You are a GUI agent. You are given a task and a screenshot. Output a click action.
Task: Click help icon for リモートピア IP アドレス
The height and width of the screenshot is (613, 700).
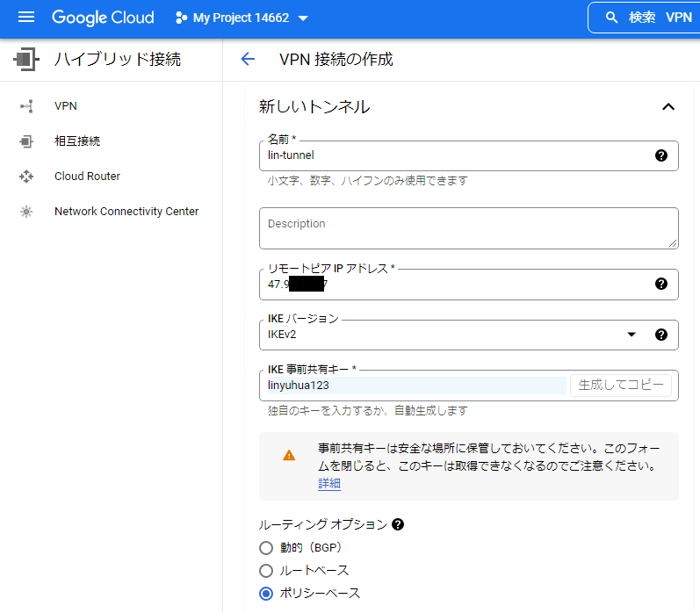pyautogui.click(x=661, y=284)
